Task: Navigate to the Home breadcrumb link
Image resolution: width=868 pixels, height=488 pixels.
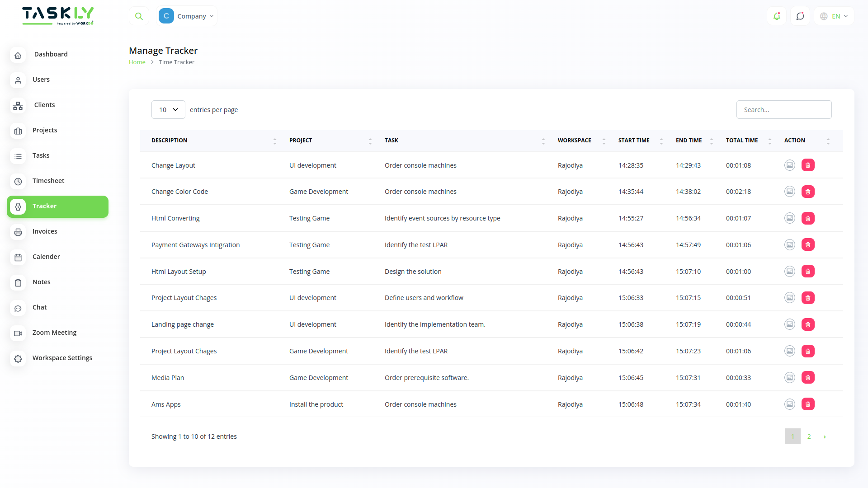Action: [x=137, y=62]
